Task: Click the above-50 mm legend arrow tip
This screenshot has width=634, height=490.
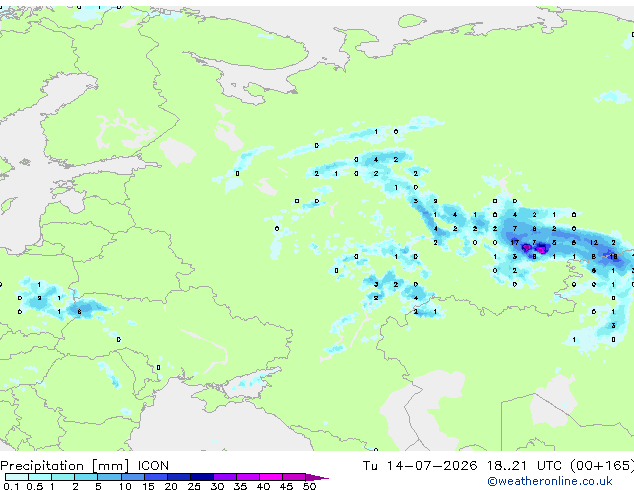Action: [x=318, y=477]
